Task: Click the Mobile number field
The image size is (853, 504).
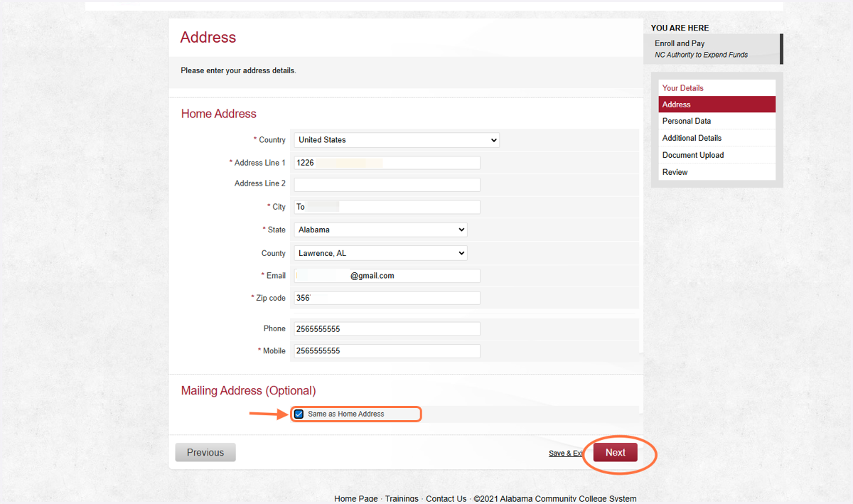Action: (x=387, y=351)
